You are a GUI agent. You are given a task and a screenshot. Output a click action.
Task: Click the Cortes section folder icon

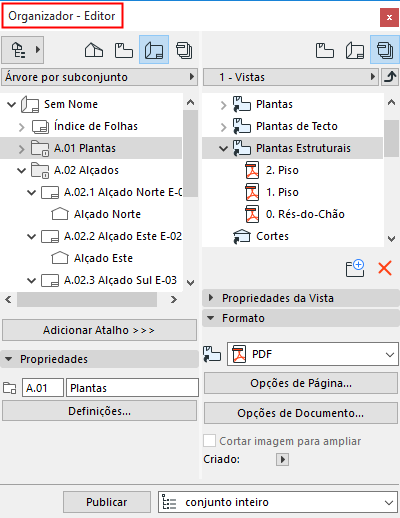tap(242, 236)
